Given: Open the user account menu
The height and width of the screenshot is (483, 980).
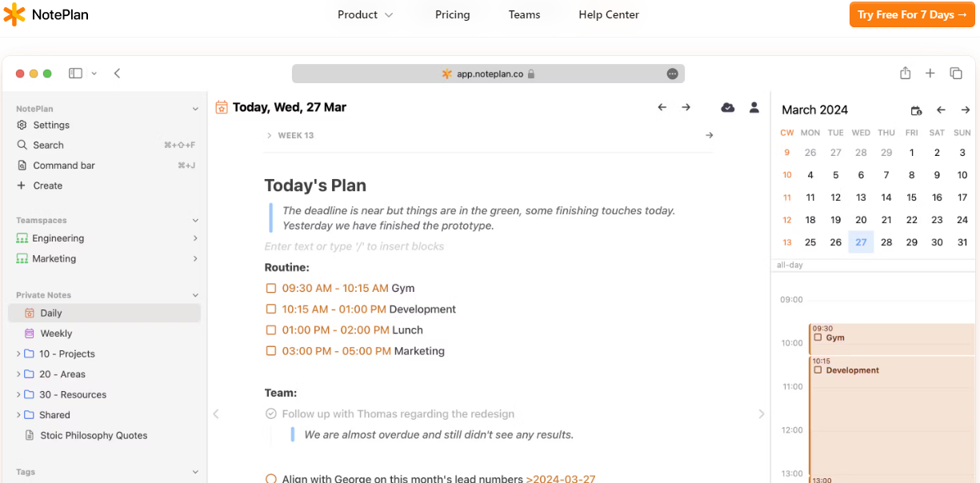Looking at the screenshot, I should [753, 106].
